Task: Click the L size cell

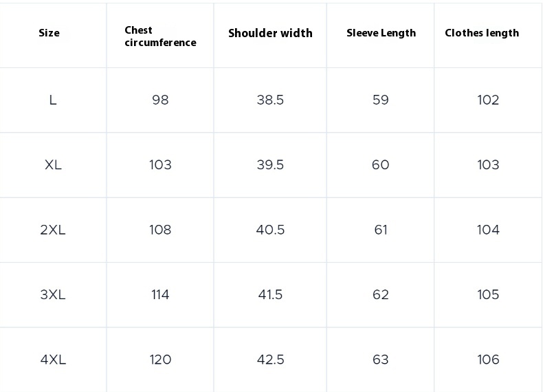Action: click(53, 100)
